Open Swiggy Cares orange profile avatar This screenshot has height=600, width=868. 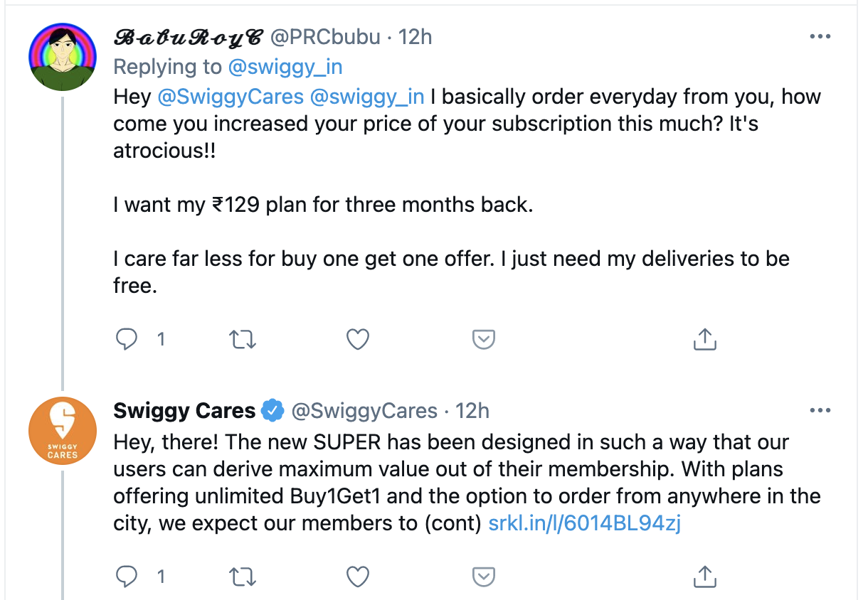(x=62, y=432)
